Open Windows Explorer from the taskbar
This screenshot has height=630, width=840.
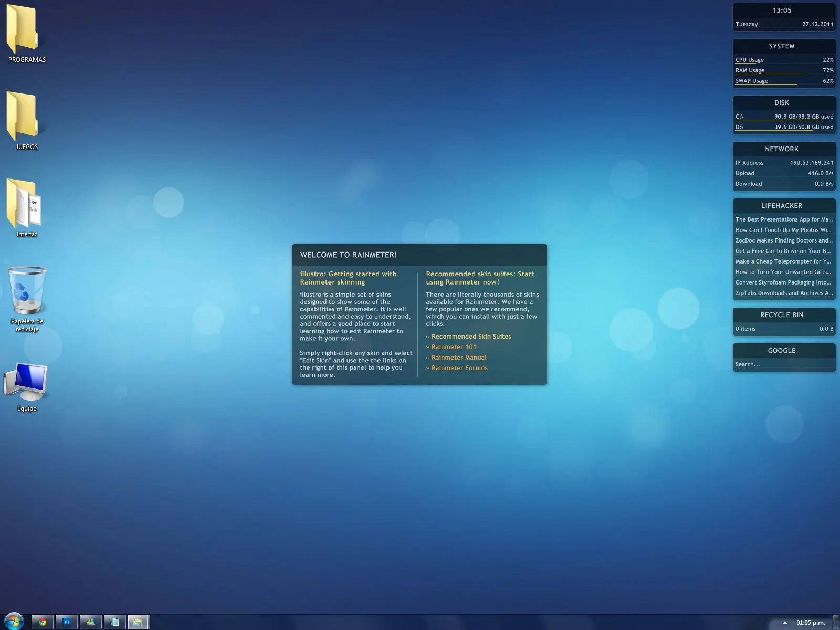138,622
